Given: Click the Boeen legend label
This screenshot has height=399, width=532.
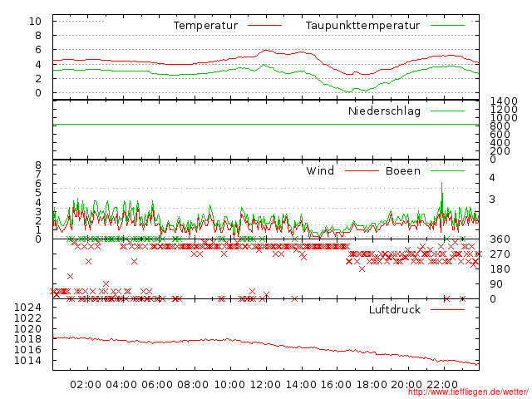Looking at the screenshot, I should point(402,170).
